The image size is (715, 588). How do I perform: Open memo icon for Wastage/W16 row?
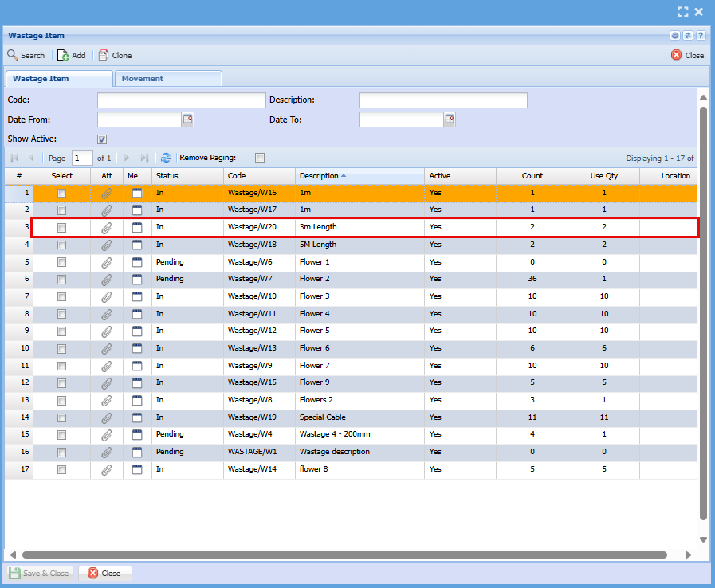[137, 193]
